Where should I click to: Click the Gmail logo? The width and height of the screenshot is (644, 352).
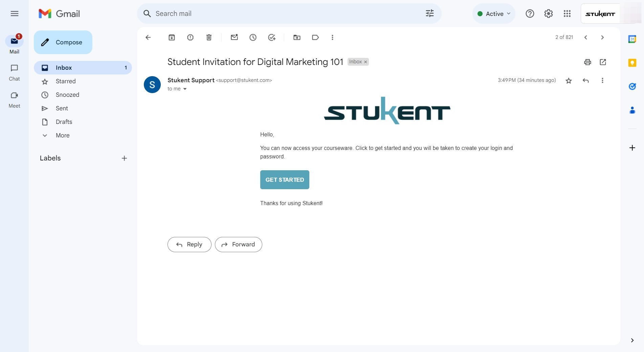point(59,14)
